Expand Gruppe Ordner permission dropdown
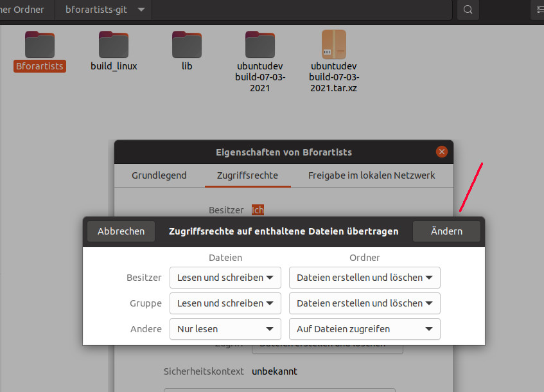 coord(364,303)
